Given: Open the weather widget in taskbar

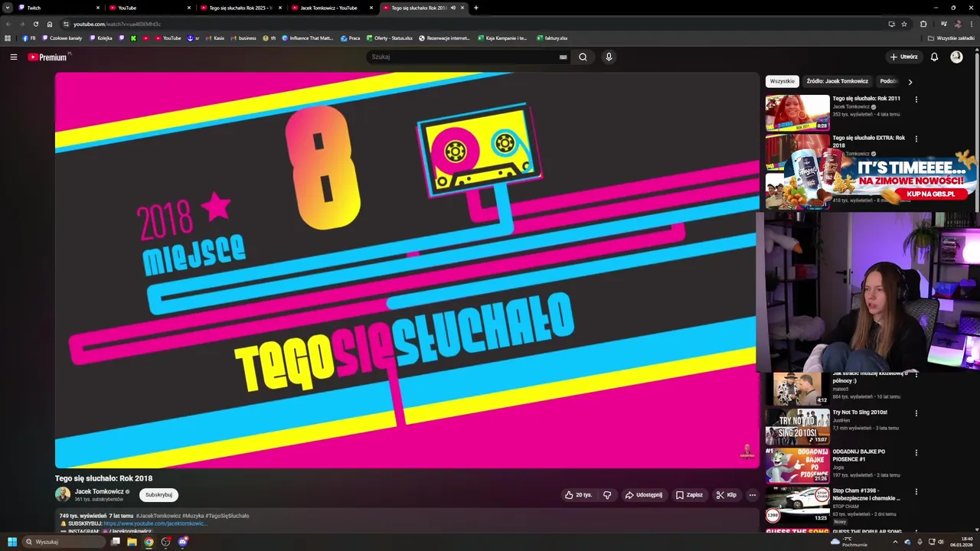Looking at the screenshot, I should coord(850,542).
